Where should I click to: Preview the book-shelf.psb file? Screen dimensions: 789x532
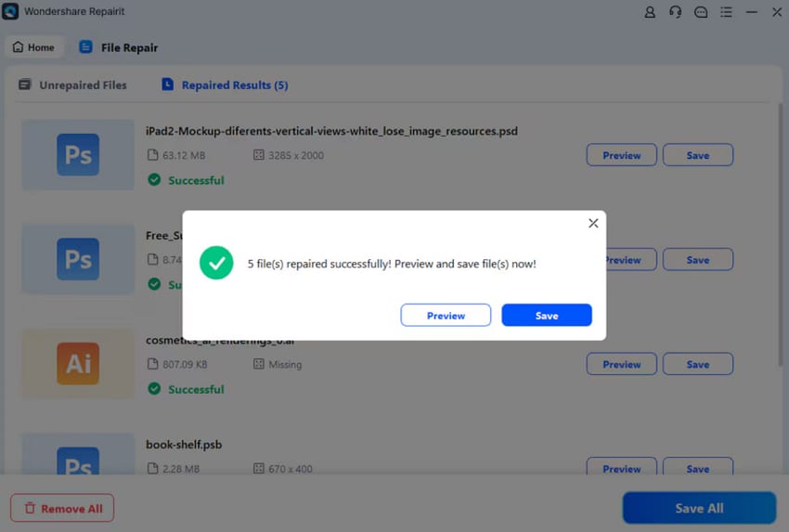point(621,467)
